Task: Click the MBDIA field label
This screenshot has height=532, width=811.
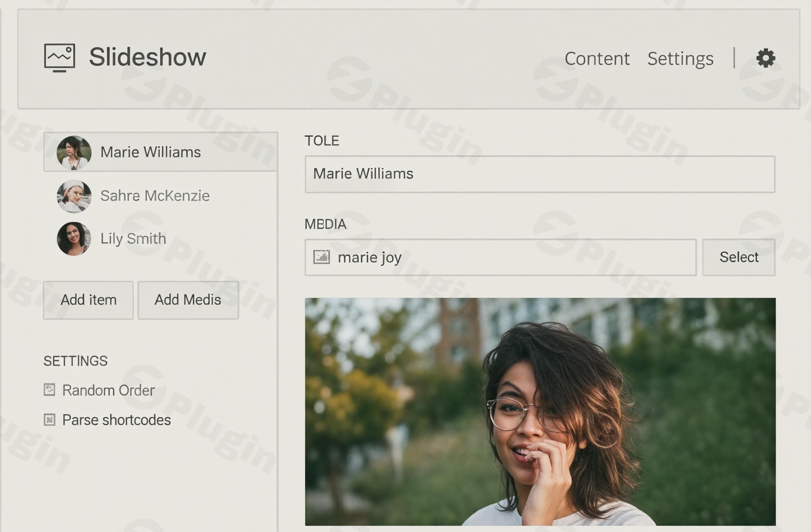Action: (x=325, y=224)
